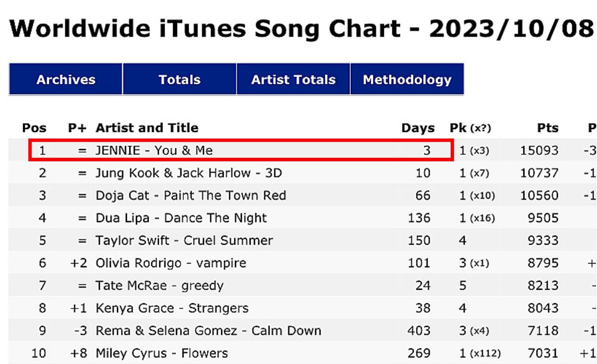Select Tate McRae - greedy
The image size is (597, 364).
160,286
